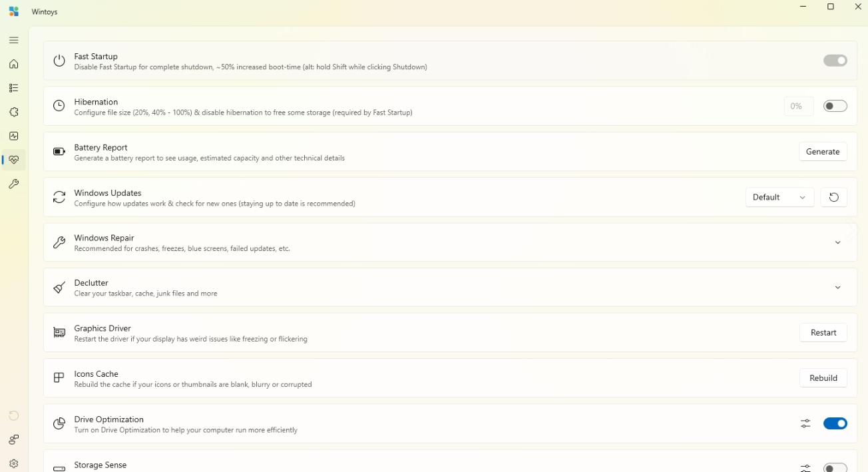
Task: Open the Performance page in sidebar
Action: pos(13,136)
